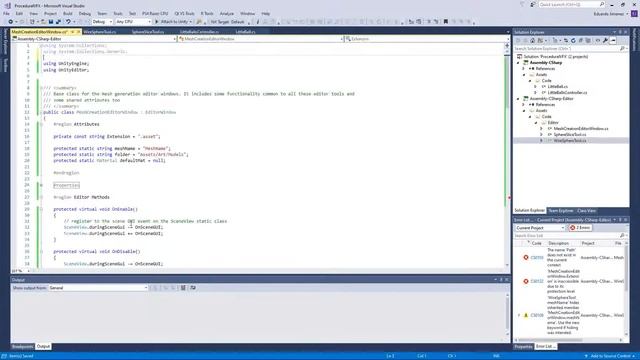The height and width of the screenshot is (360, 640).
Task: Click the Output toggle word wrap icon
Action: point(193,288)
